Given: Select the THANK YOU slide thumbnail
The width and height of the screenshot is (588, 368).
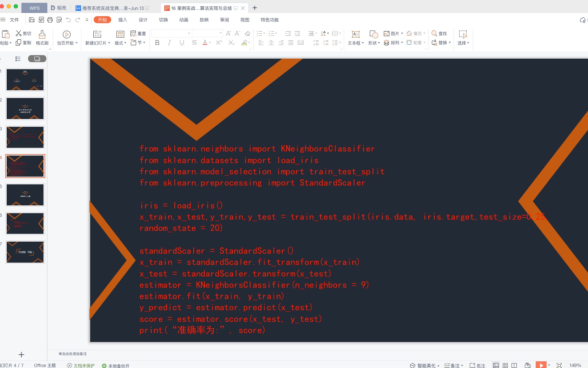Looking at the screenshot, I should click(25, 252).
